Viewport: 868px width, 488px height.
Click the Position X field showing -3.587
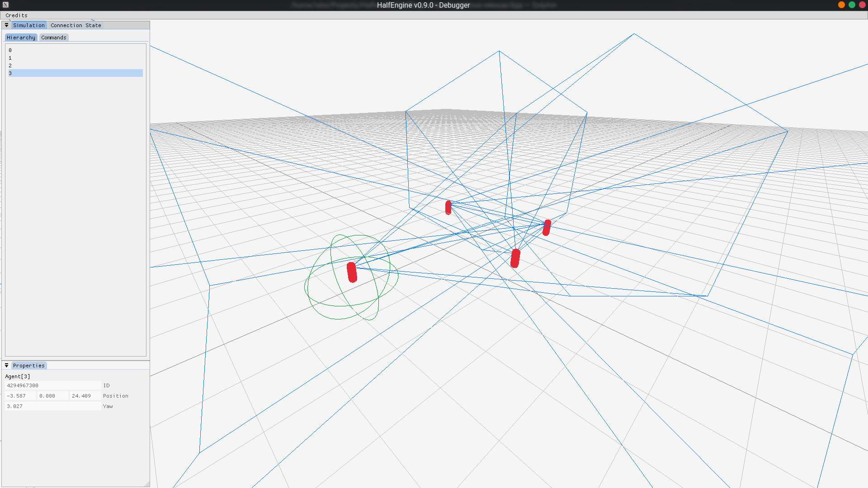pos(20,396)
